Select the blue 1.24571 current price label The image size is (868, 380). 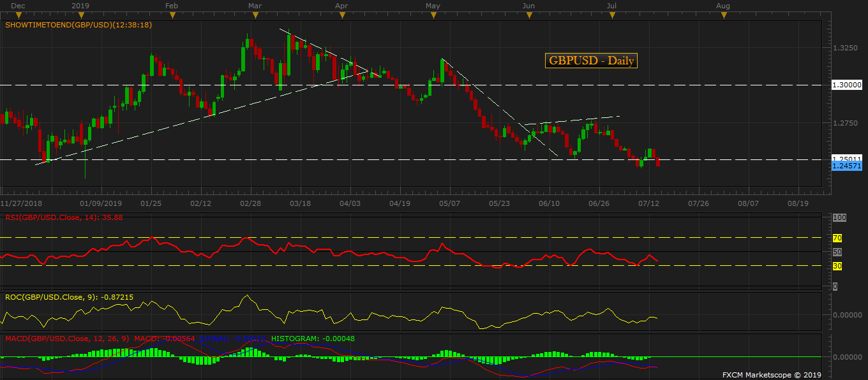point(847,165)
